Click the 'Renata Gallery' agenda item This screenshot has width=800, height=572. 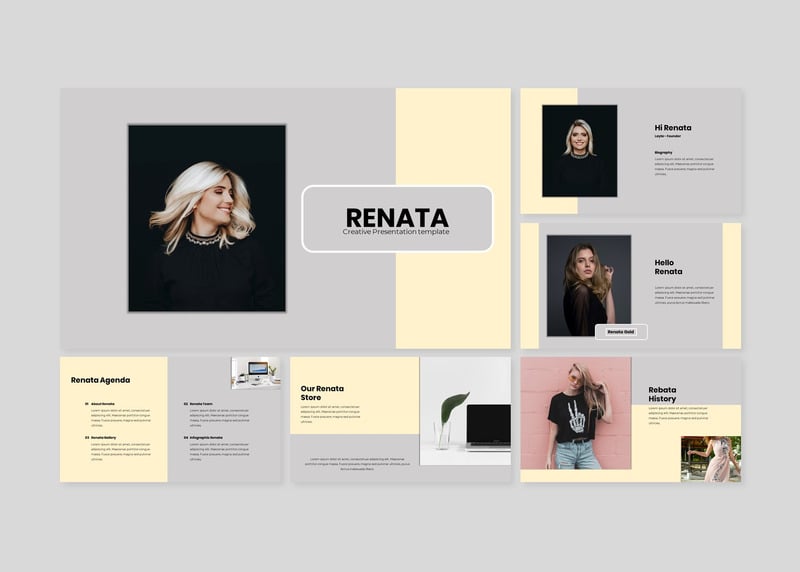coord(101,438)
